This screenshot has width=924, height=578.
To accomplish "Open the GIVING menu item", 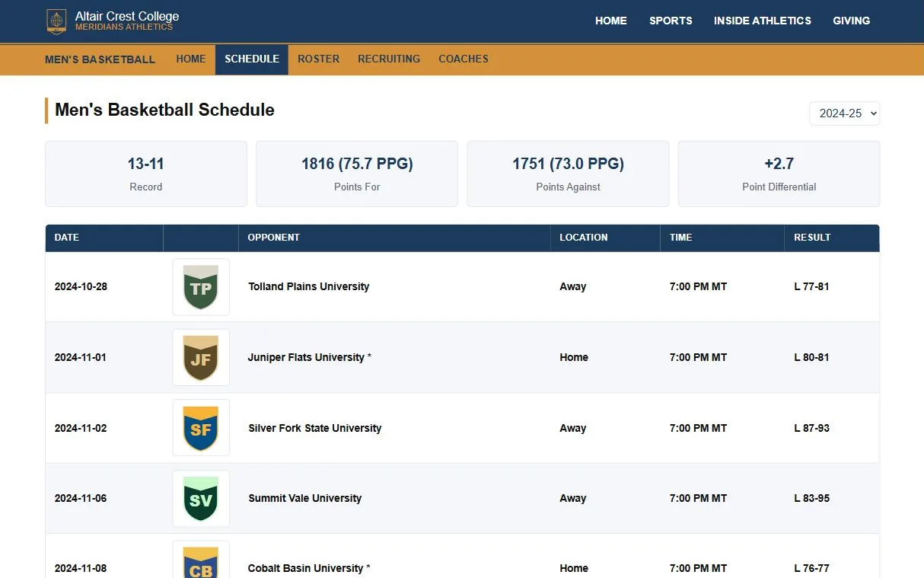I will click(852, 21).
